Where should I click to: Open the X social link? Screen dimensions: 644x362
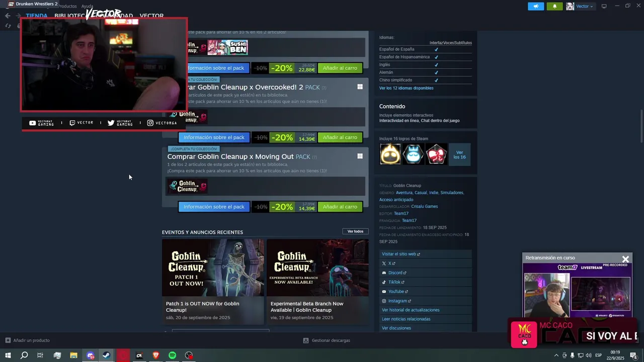pos(425,263)
